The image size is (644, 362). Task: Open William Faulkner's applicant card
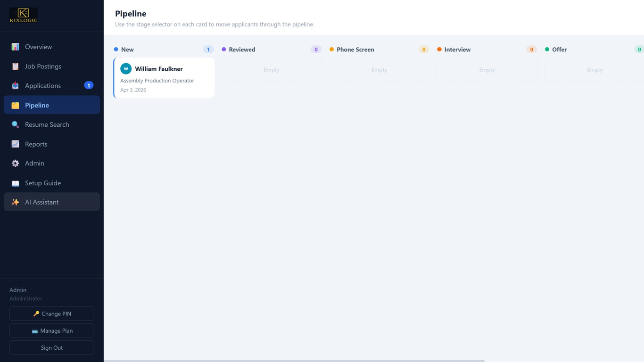click(164, 78)
